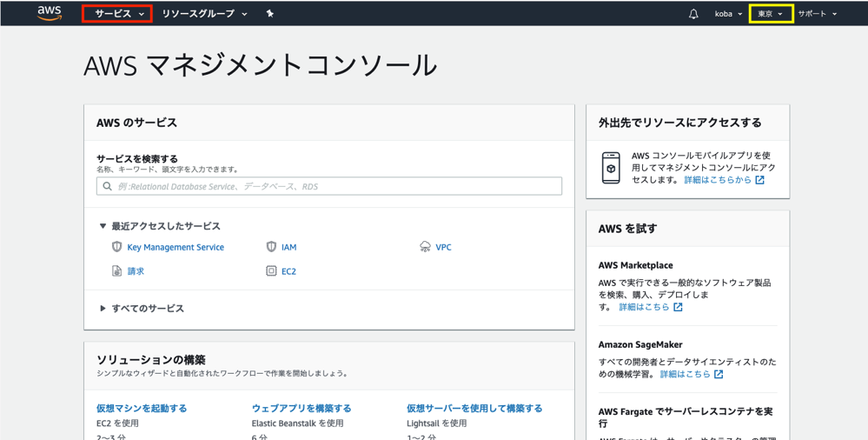Click Elastic Beanstalk を使用 text
Viewport: 868px width, 440px height.
(x=298, y=423)
